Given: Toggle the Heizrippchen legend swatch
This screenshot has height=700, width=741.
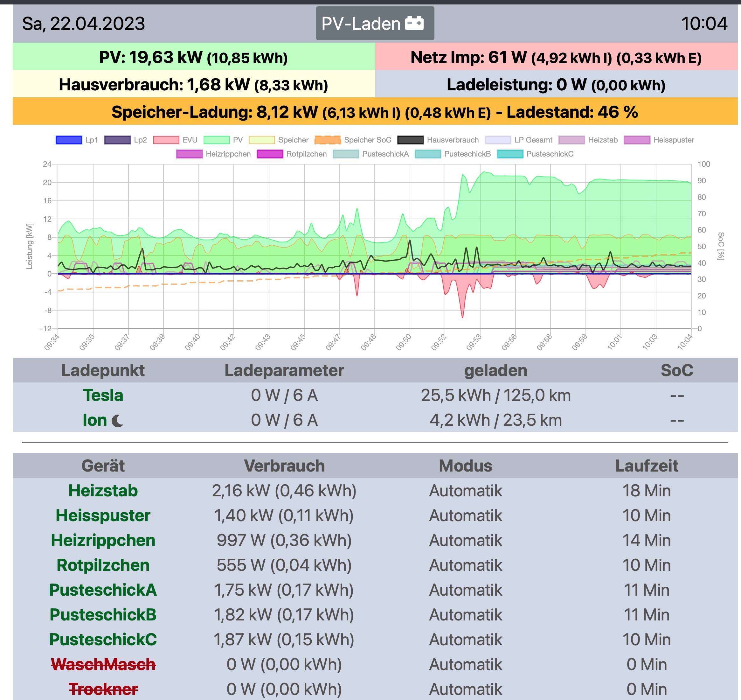Looking at the screenshot, I should 190,154.
